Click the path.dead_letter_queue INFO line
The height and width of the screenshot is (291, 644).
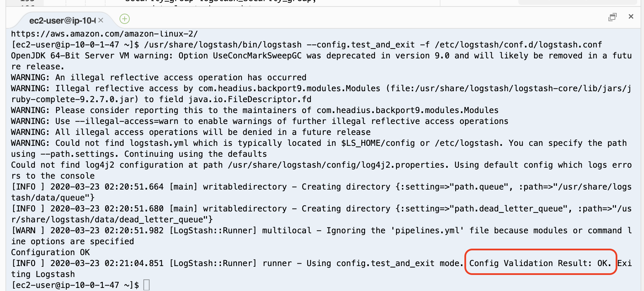click(x=321, y=214)
